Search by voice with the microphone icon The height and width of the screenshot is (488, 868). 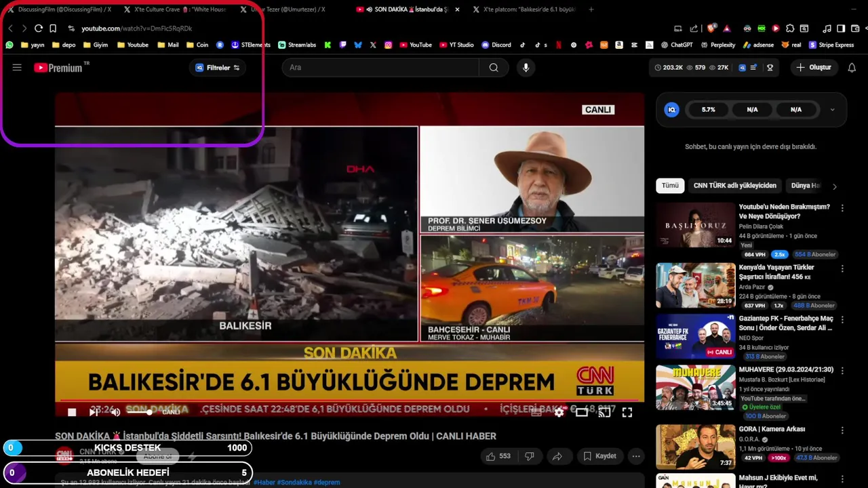tap(526, 67)
